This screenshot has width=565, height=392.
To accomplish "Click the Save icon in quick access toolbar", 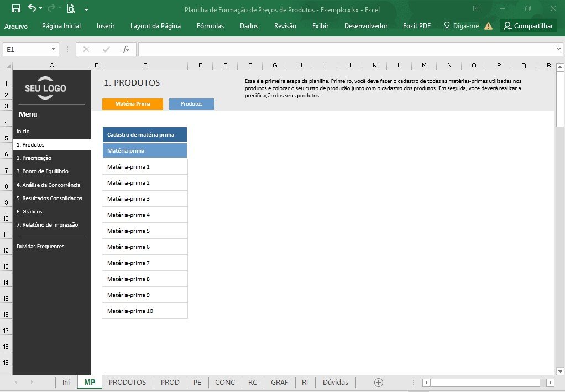I will (x=16, y=9).
